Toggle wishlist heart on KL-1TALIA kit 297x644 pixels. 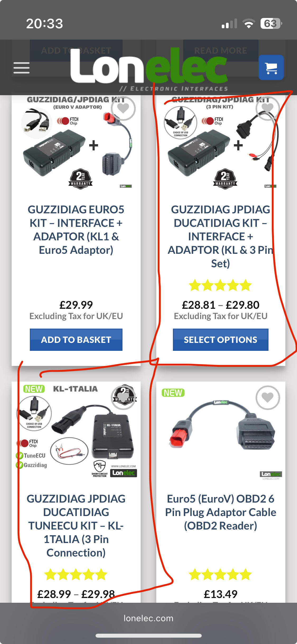[x=123, y=398]
